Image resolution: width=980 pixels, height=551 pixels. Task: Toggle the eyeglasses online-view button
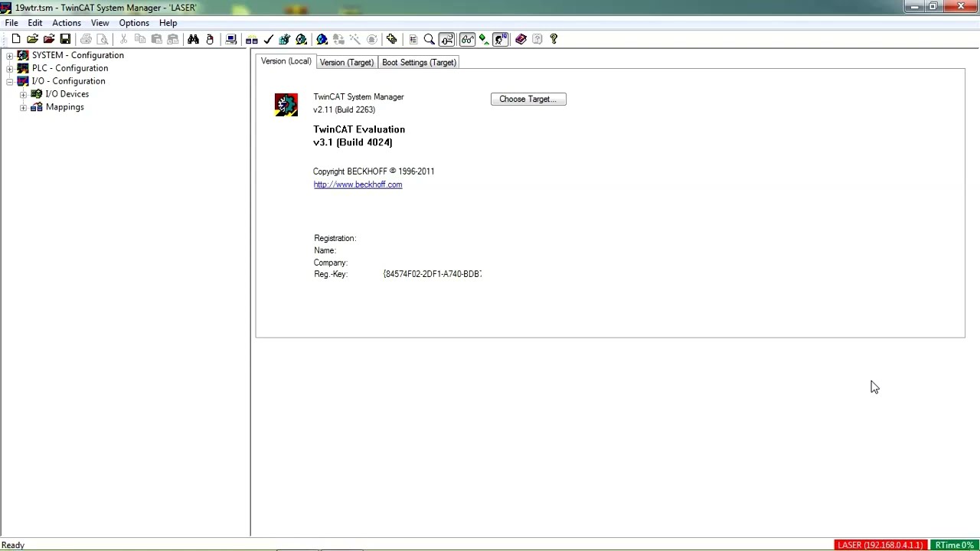[x=467, y=39]
